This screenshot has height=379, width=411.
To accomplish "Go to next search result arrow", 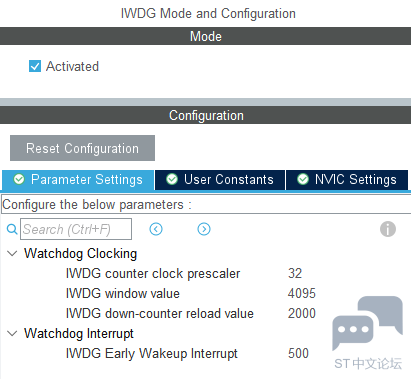I will tap(204, 229).
